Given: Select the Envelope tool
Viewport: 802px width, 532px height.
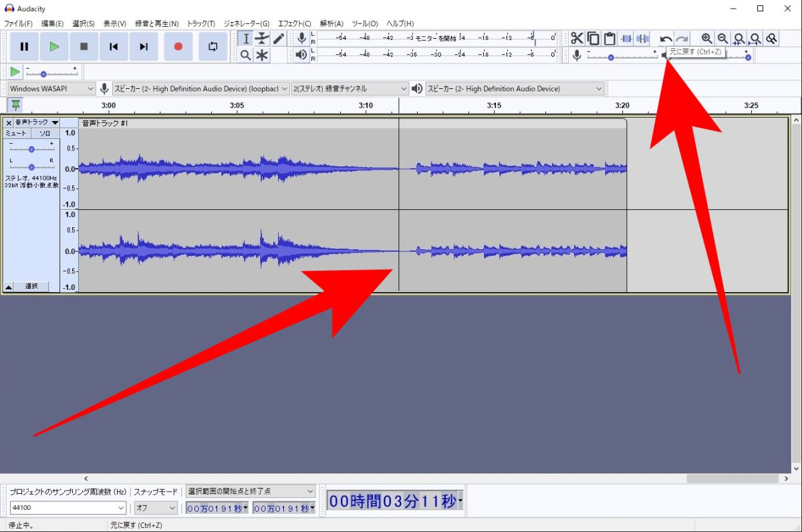Looking at the screenshot, I should [262, 39].
